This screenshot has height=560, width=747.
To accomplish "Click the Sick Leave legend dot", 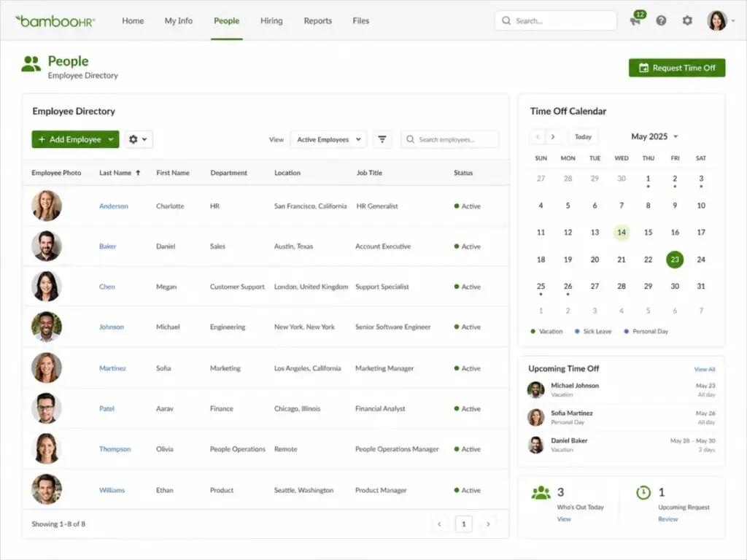I will point(577,332).
